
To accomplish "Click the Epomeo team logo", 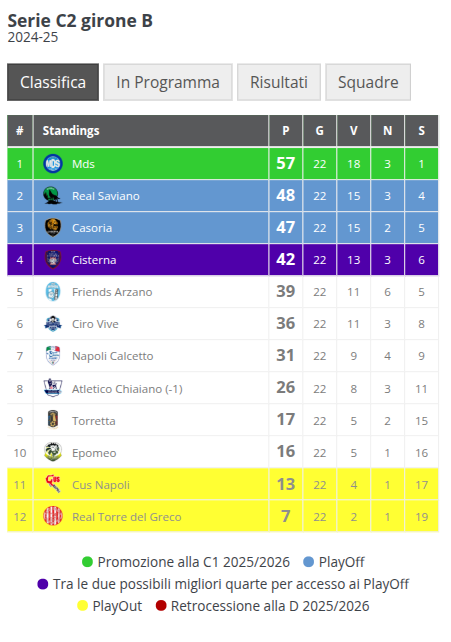I will click(x=53, y=452).
